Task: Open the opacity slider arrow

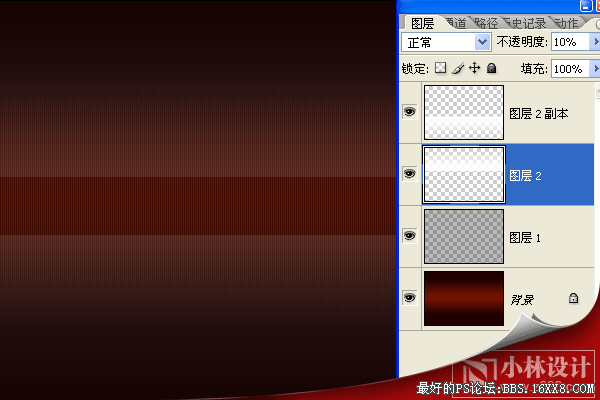Action: click(595, 42)
